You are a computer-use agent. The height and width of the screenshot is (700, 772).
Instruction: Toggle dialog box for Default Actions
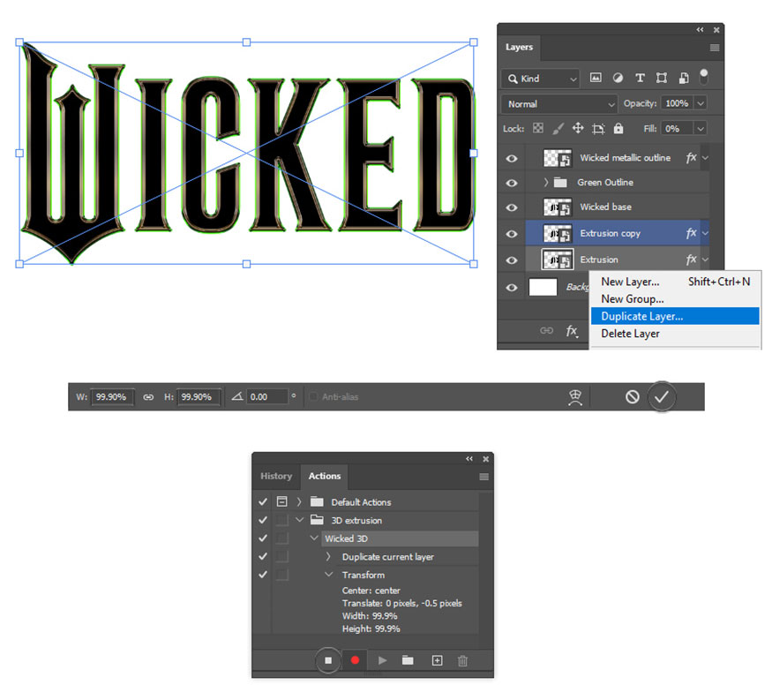[282, 502]
